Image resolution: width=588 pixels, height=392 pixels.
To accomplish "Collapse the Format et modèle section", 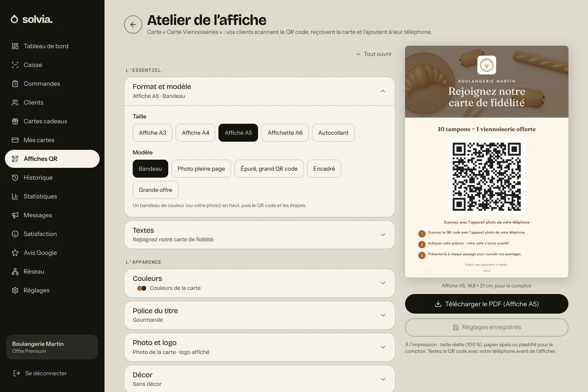I will [260, 91].
